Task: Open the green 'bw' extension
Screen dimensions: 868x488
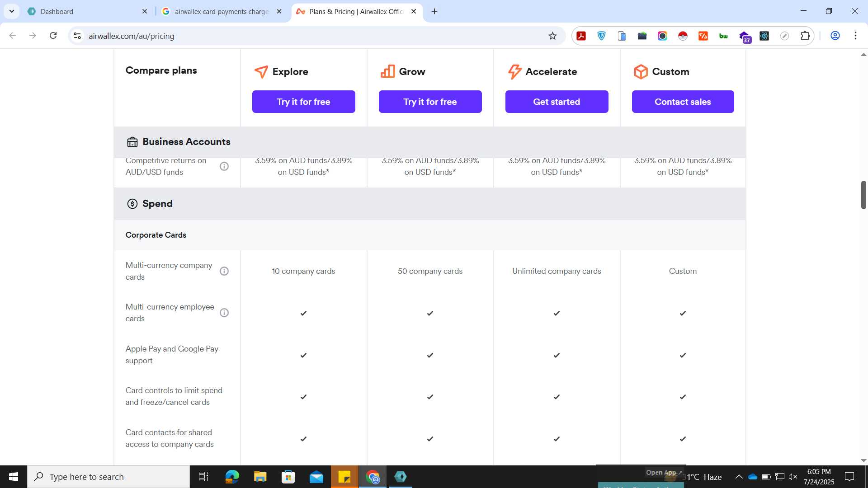Action: pos(723,36)
